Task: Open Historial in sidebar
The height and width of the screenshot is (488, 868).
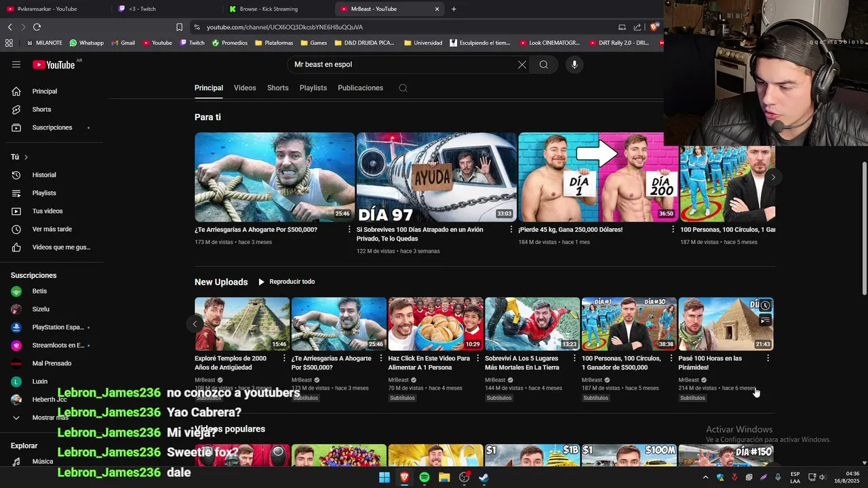Action: [54, 175]
